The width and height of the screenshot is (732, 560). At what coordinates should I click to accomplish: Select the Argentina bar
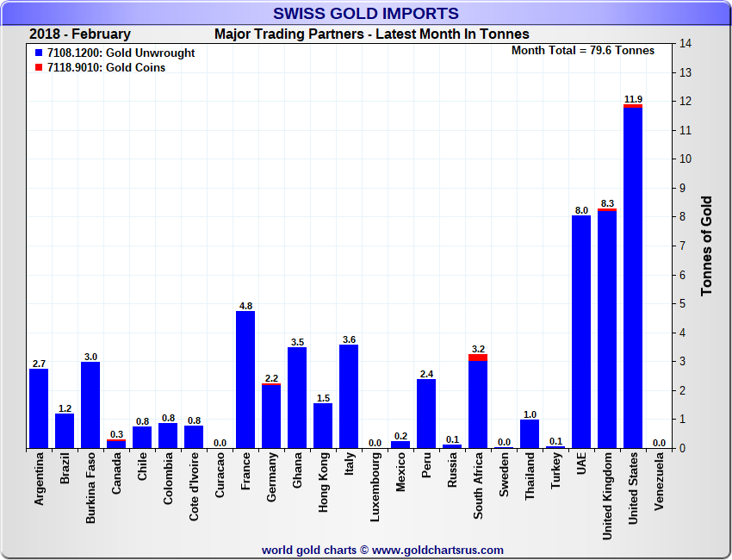coord(39,408)
